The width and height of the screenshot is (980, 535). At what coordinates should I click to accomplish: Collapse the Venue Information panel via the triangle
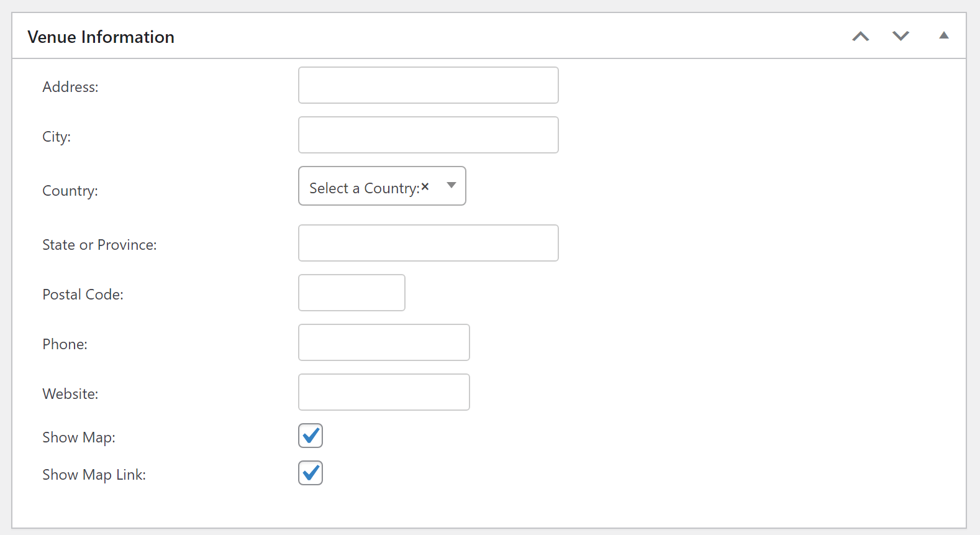tap(943, 35)
